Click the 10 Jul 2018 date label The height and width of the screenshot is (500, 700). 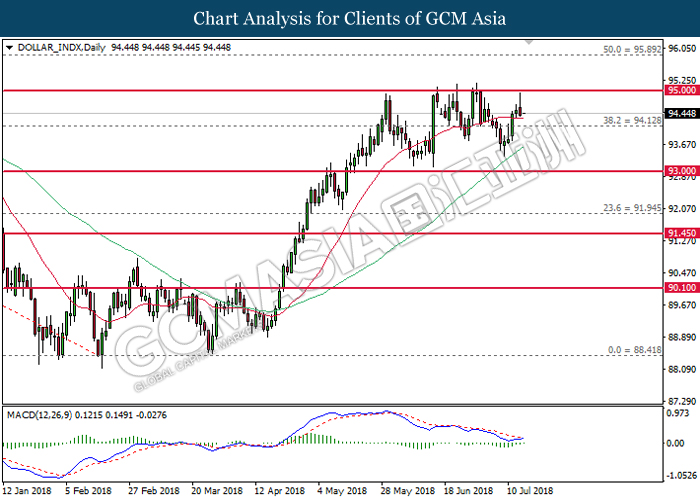530,491
